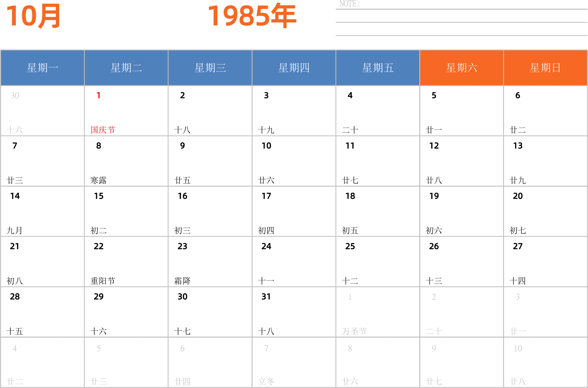Click date 19

434,196
